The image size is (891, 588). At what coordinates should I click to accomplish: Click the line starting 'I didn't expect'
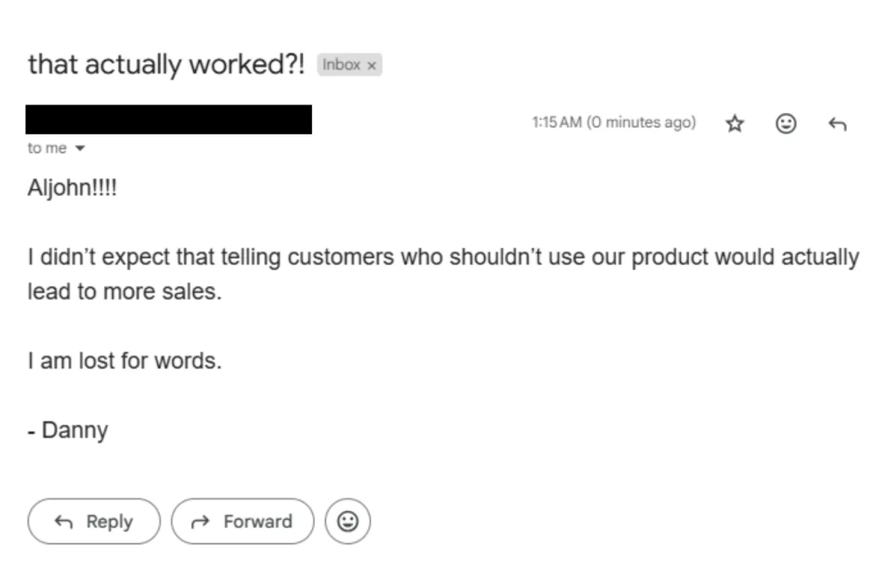(443, 258)
